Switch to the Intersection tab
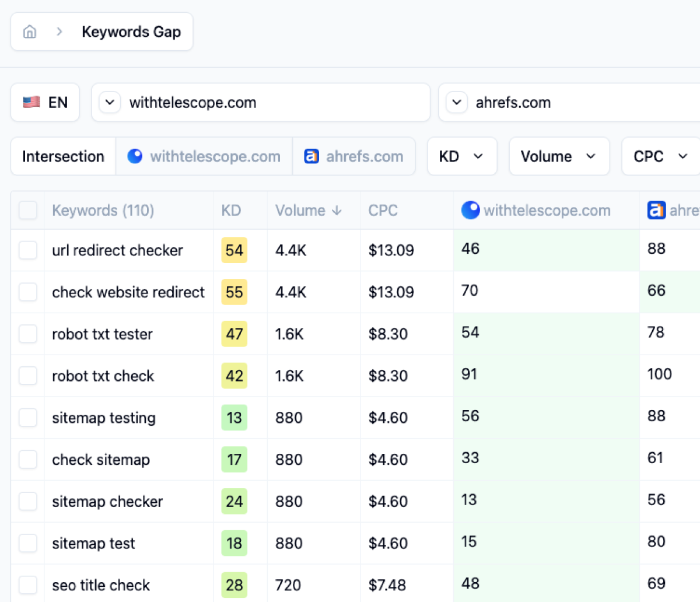The height and width of the screenshot is (602, 700). [x=63, y=156]
